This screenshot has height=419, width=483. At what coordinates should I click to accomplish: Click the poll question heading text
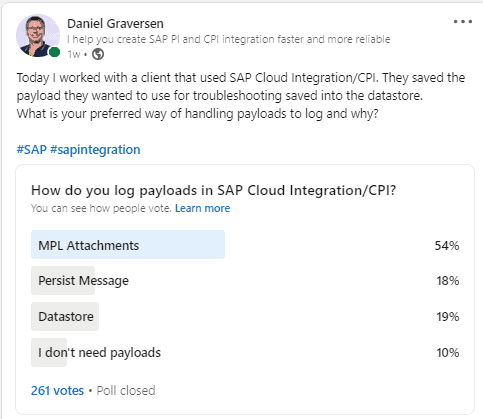pyautogui.click(x=213, y=190)
